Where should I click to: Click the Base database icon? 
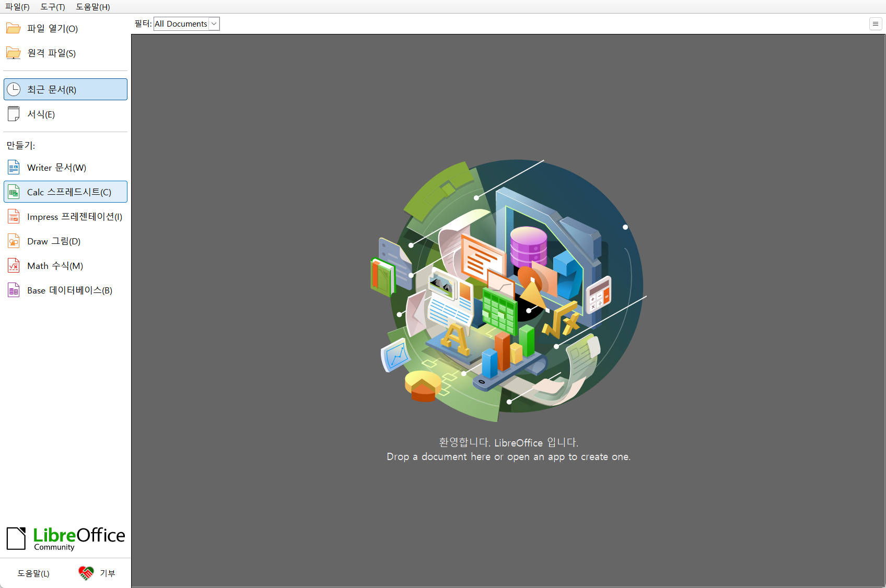click(x=14, y=290)
